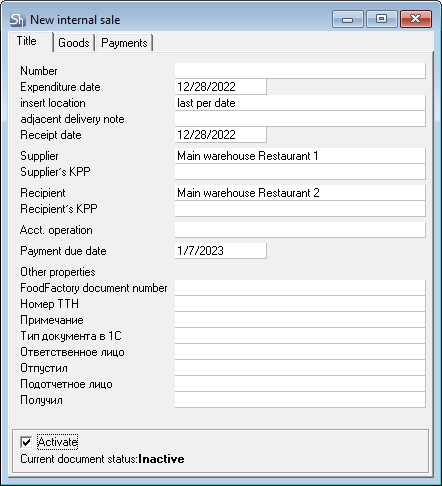Open the insert location 'last per date' field
Image resolution: width=442 pixels, height=486 pixels.
coord(300,103)
